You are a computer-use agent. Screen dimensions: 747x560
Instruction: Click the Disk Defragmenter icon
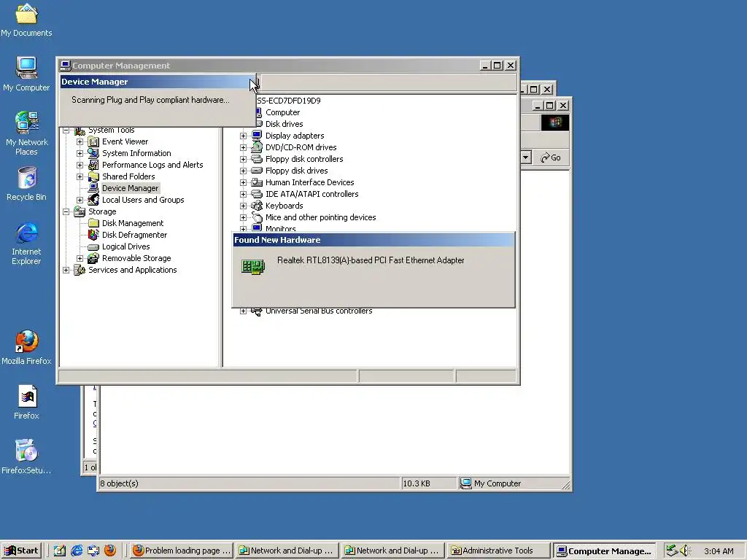94,235
